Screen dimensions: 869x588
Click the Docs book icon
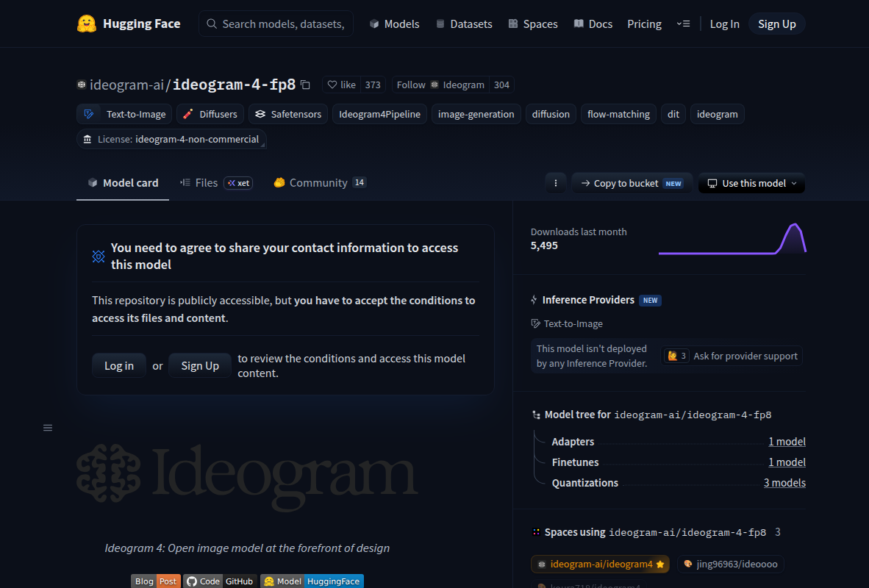pyautogui.click(x=579, y=24)
